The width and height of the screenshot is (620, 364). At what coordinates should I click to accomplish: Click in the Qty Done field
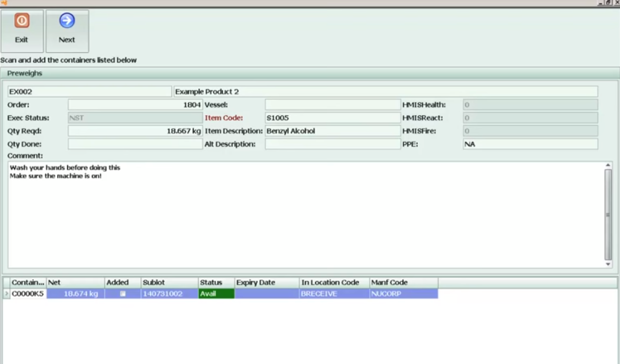135,144
